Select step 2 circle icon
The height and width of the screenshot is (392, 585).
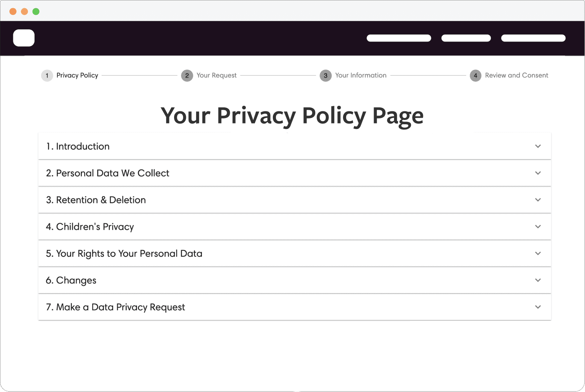[x=187, y=76]
